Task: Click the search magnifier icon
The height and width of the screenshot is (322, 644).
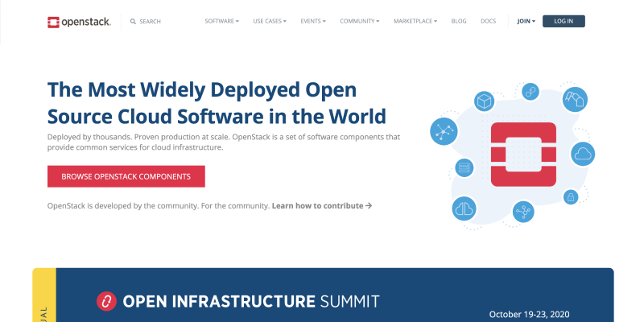Action: (x=133, y=22)
